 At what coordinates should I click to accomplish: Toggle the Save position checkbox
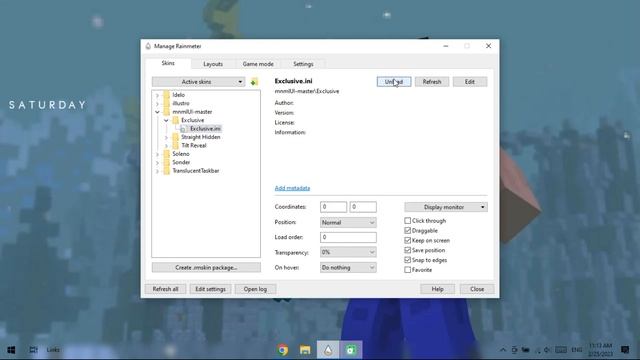point(407,250)
